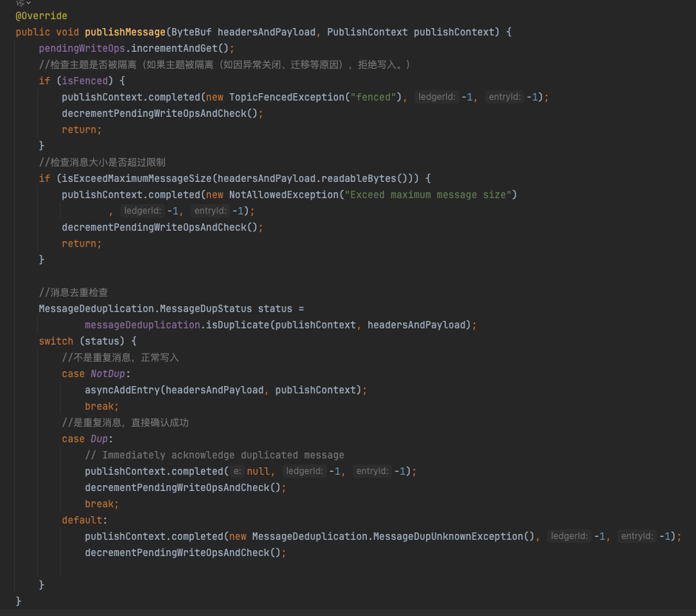Screen dimensions: 696x616
Task: Select the publishMessage method name
Action: coord(125,33)
